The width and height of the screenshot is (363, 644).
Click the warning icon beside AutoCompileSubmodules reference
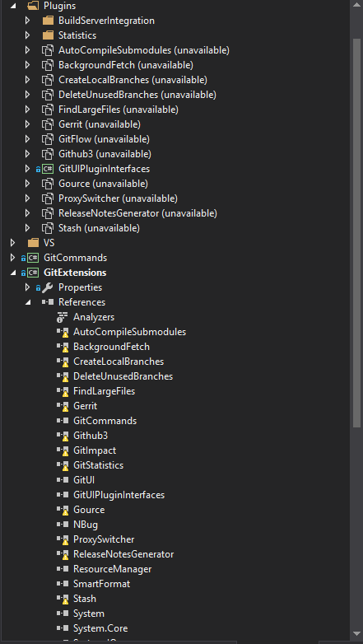(x=63, y=332)
